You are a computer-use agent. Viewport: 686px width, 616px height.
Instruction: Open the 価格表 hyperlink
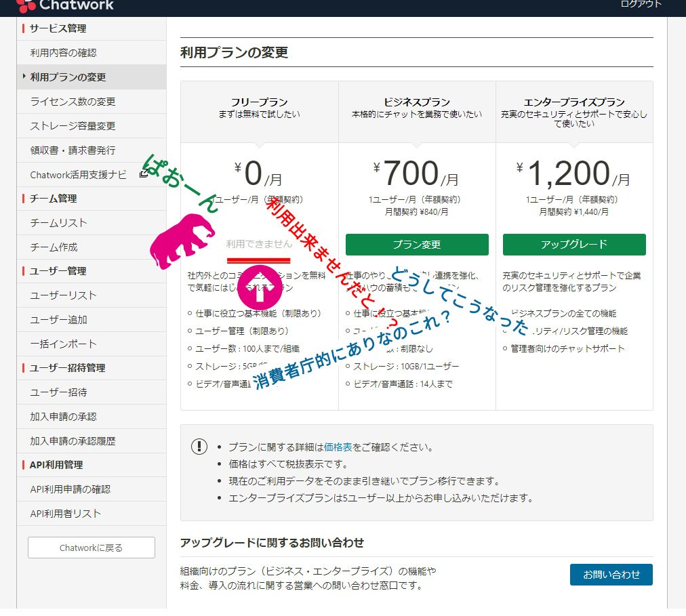click(338, 447)
